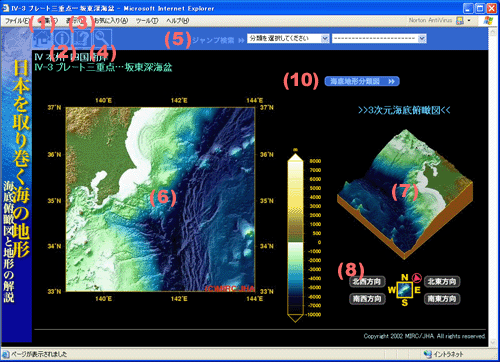Open the help book question-mark icon
Viewport: 500px width, 362px height.
[x=82, y=39]
